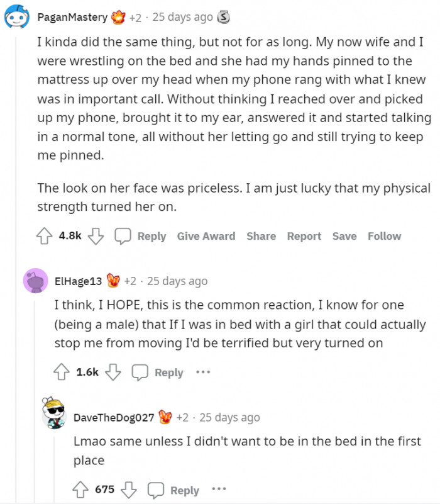The height and width of the screenshot is (504, 440).
Task: Upvote PaganMastery's comment
Action: (44, 237)
